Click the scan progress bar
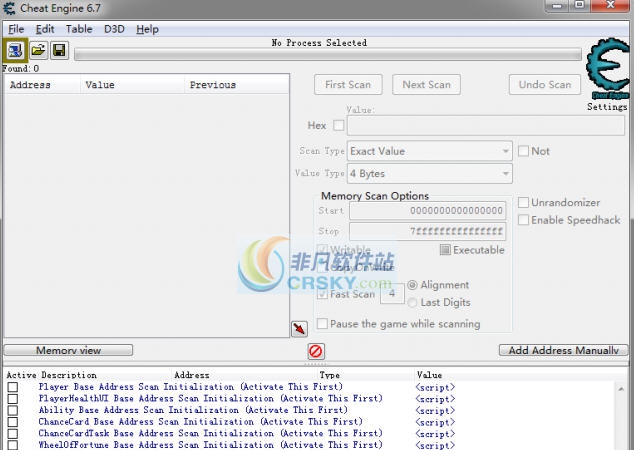Image resolution: width=634 pixels, height=450 pixels. 327,55
